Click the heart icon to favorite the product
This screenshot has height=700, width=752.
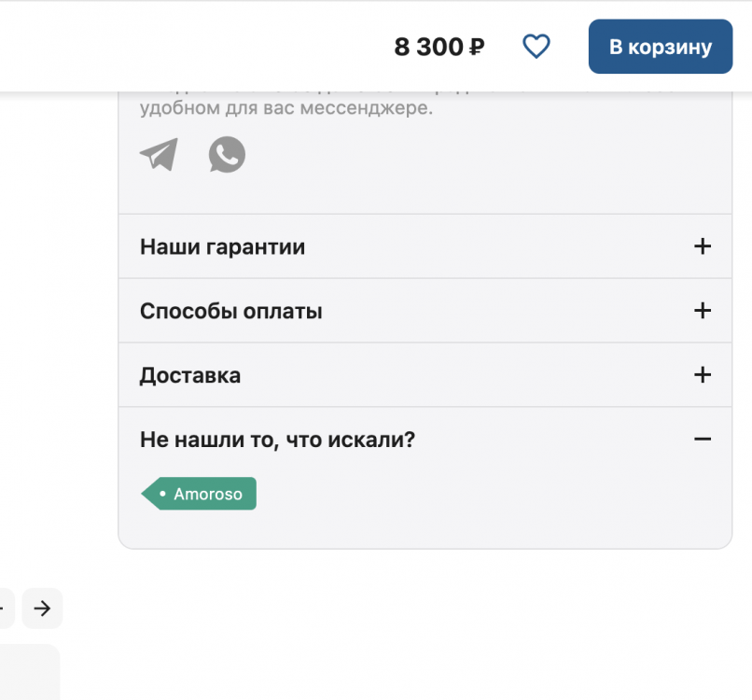coord(536,45)
